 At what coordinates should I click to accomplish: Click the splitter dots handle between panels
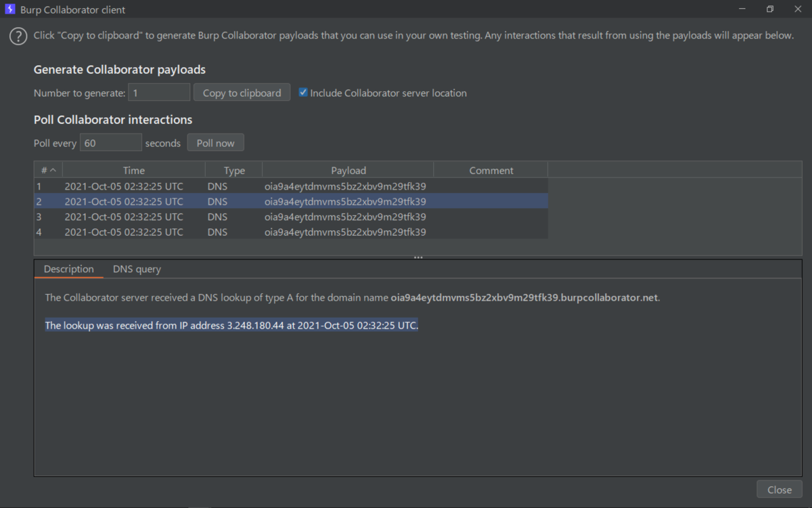418,257
